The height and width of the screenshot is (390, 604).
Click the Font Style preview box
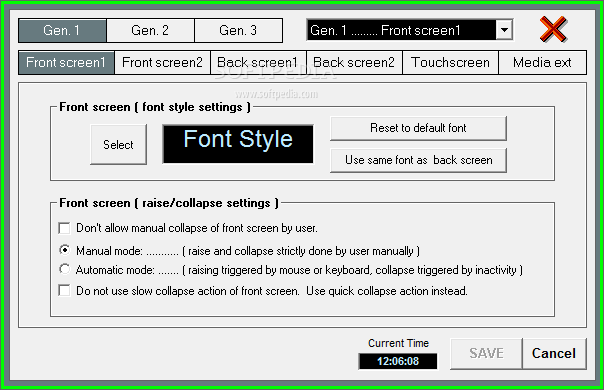coord(238,144)
